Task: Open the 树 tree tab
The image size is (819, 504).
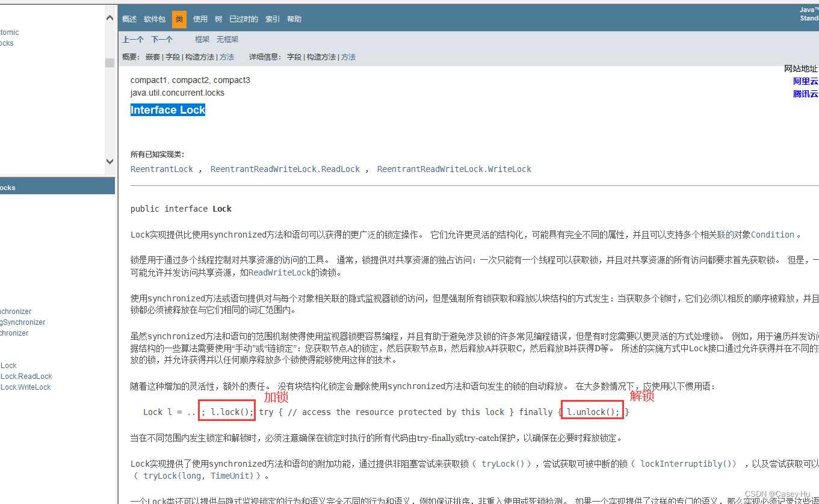Action: click(218, 19)
